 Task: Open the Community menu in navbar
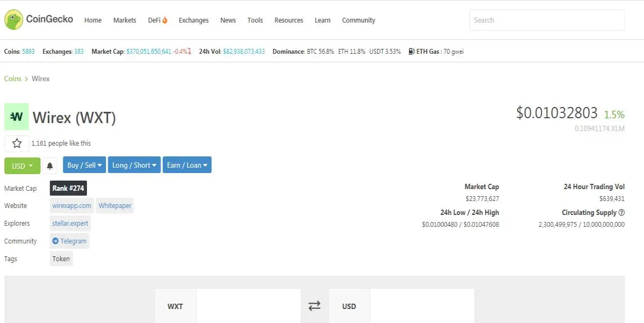[x=358, y=20]
